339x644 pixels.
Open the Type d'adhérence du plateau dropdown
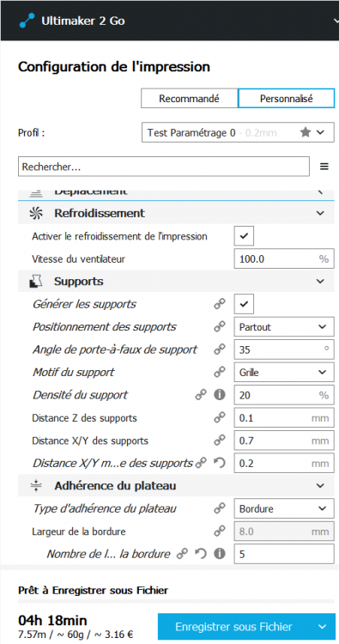point(284,508)
